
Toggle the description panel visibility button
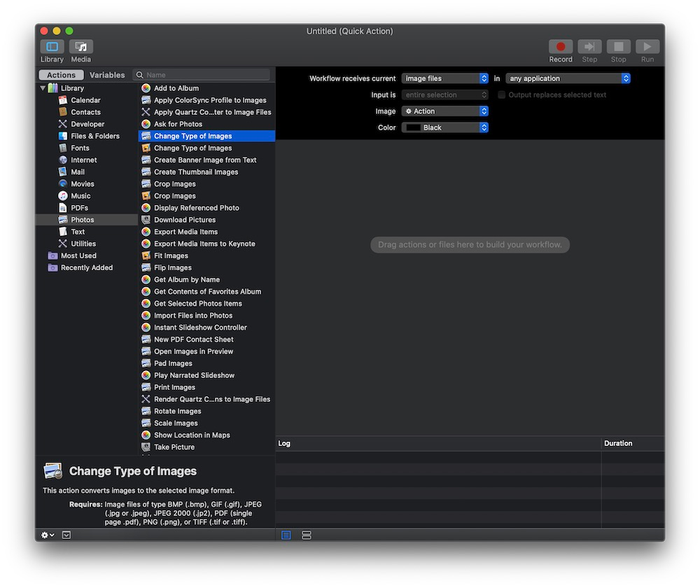(66, 535)
